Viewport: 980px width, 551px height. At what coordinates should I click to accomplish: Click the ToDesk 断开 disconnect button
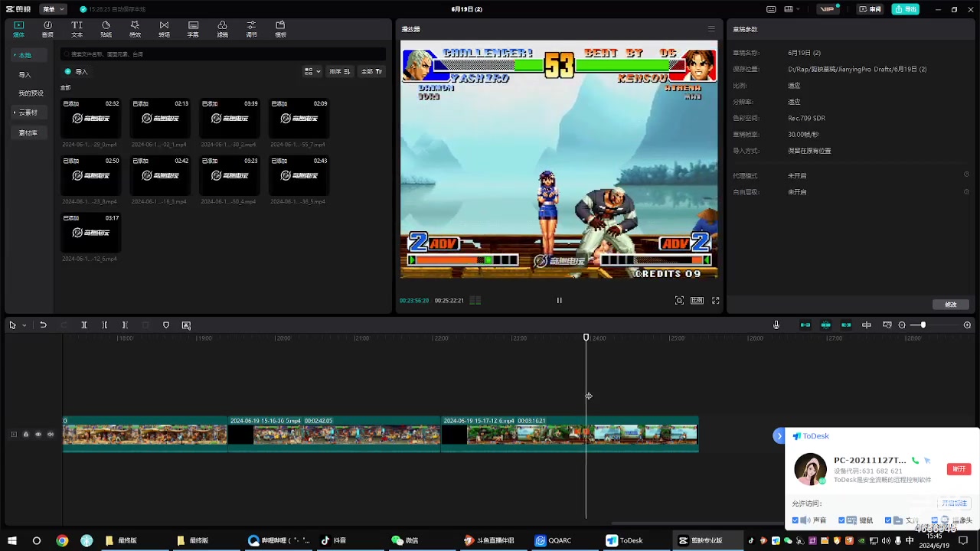pyautogui.click(x=959, y=469)
